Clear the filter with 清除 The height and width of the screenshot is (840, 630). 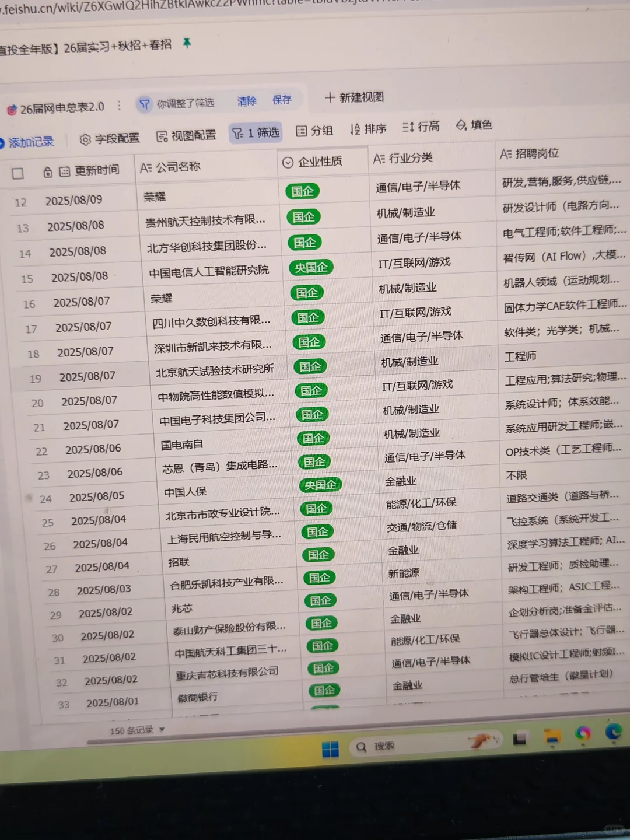coord(247,101)
